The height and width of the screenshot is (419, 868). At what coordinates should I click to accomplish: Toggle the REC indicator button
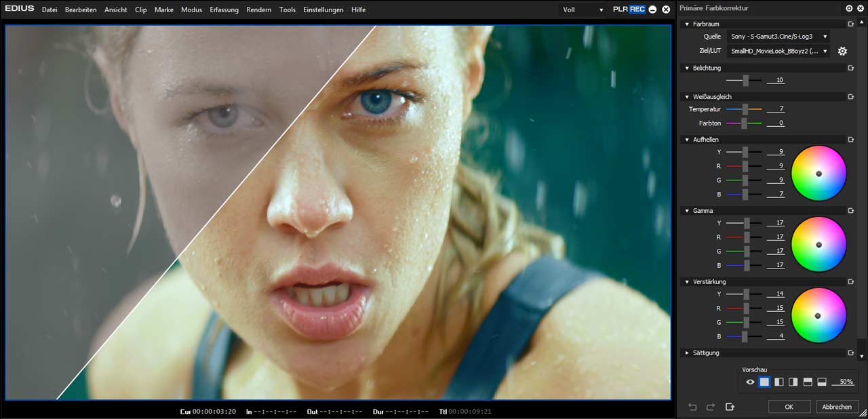(637, 9)
